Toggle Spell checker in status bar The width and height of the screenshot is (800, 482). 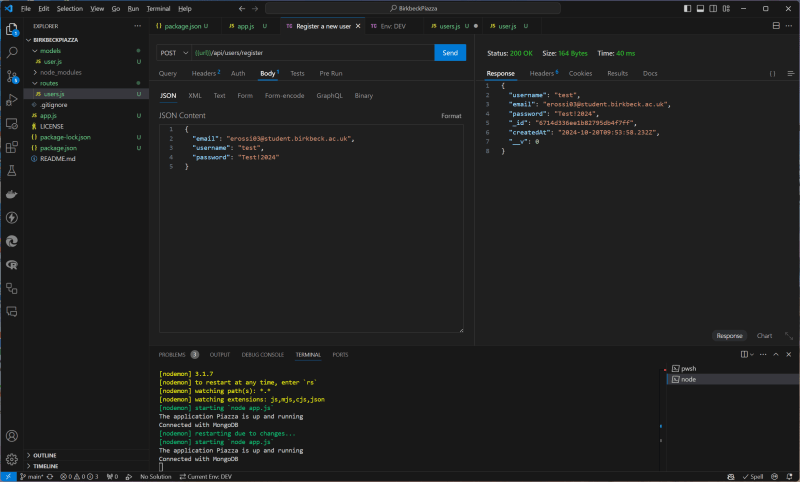(x=753, y=477)
